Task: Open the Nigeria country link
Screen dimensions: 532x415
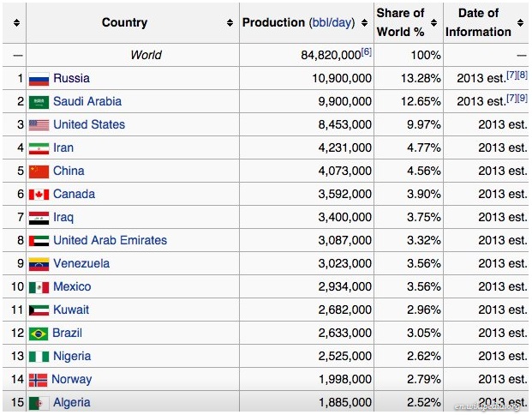Action: coord(72,357)
